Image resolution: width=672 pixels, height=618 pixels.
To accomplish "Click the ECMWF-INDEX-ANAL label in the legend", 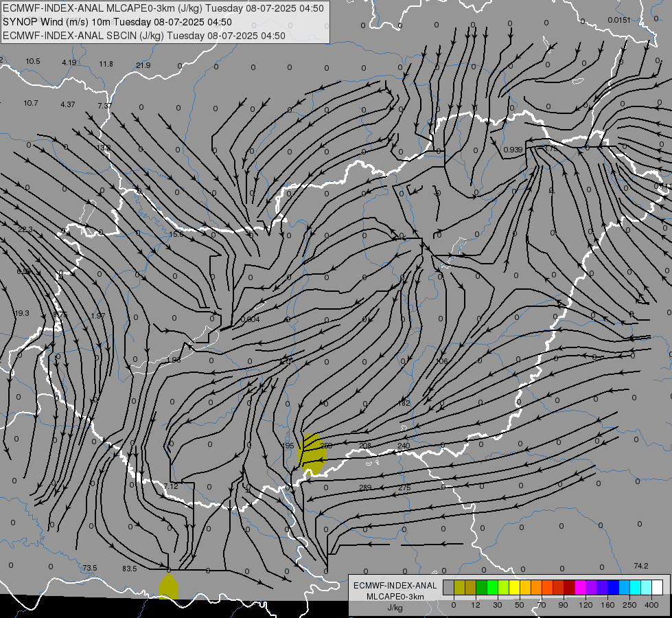I will pos(395,586).
